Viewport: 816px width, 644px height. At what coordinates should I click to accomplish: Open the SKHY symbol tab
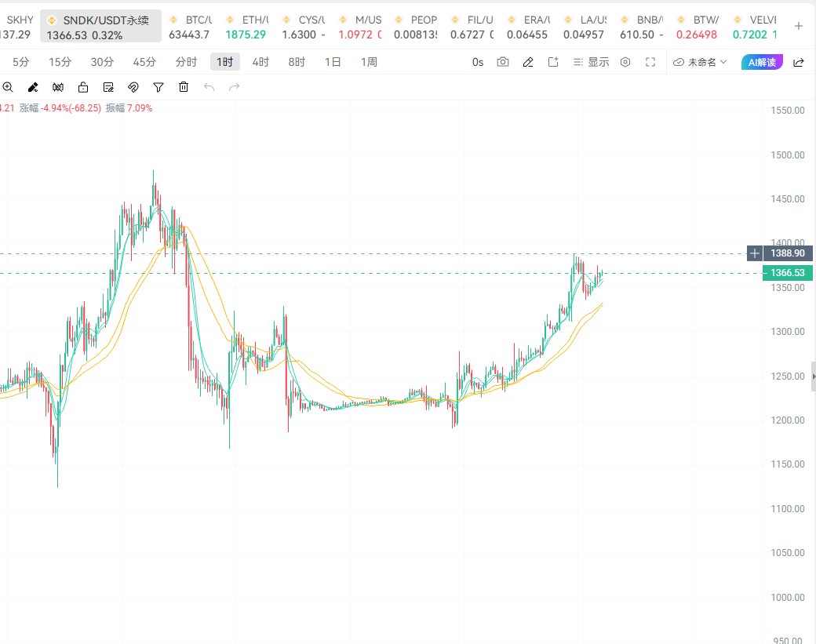[16, 27]
